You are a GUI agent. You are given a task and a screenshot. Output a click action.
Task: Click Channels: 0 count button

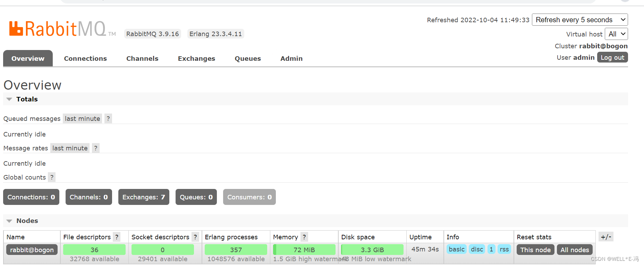pos(89,197)
